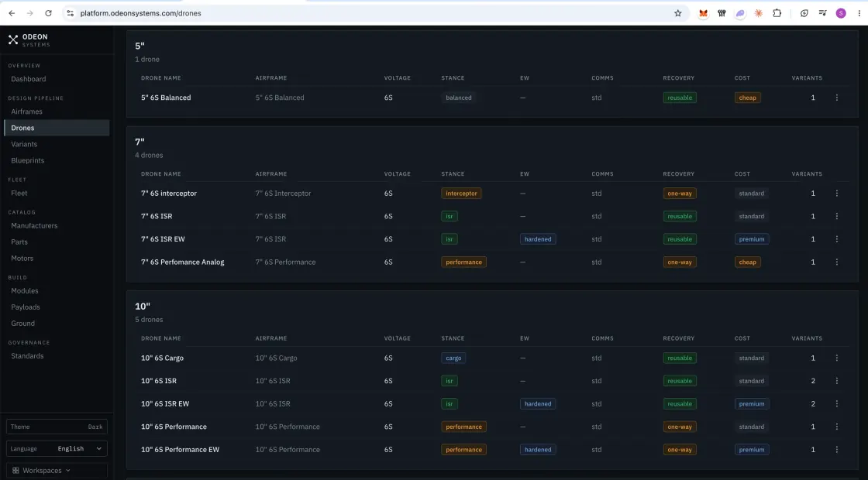This screenshot has height=480, width=868.
Task: Open row menu for 10" 6S ISR drone
Action: (836, 381)
